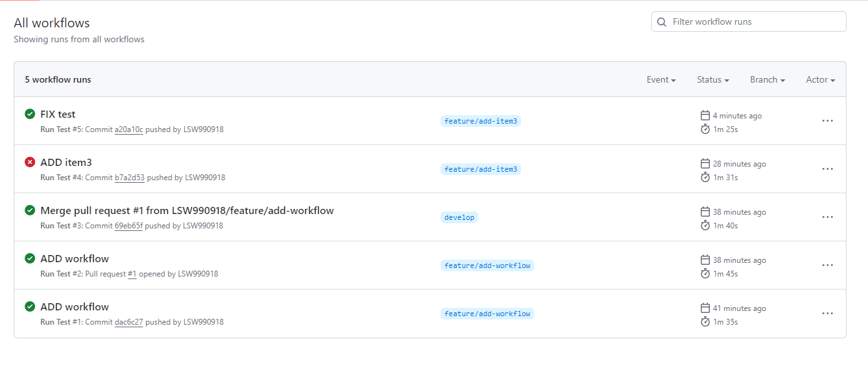Click stopwatch icon beside 1m 40s

705,225
